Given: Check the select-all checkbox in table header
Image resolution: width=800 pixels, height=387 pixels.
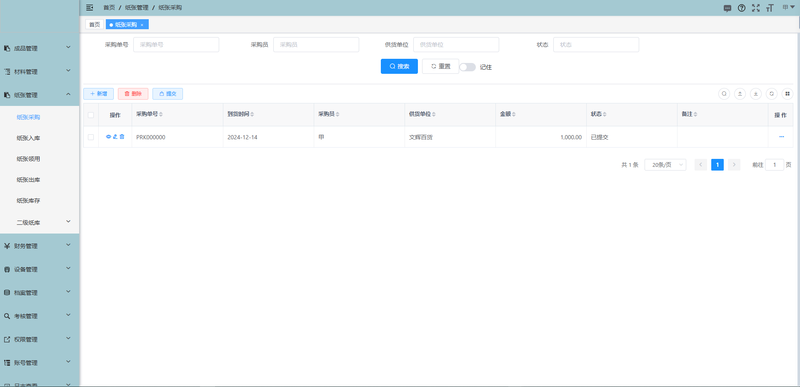Looking at the screenshot, I should point(91,115).
